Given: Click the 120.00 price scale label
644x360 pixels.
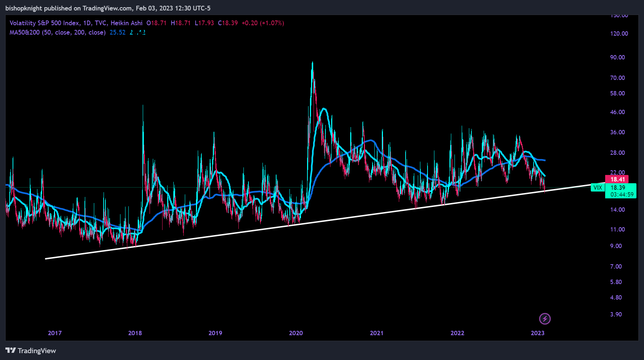Looking at the screenshot, I should (619, 33).
